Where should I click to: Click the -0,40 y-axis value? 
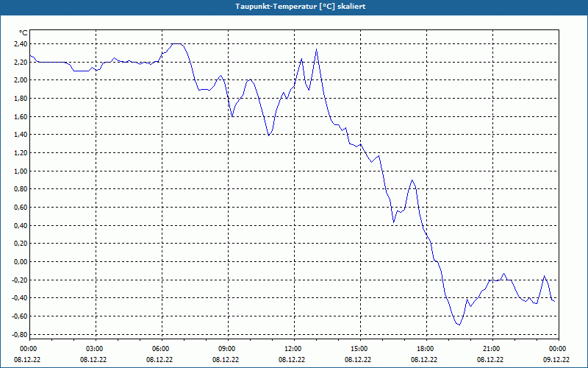[19, 298]
